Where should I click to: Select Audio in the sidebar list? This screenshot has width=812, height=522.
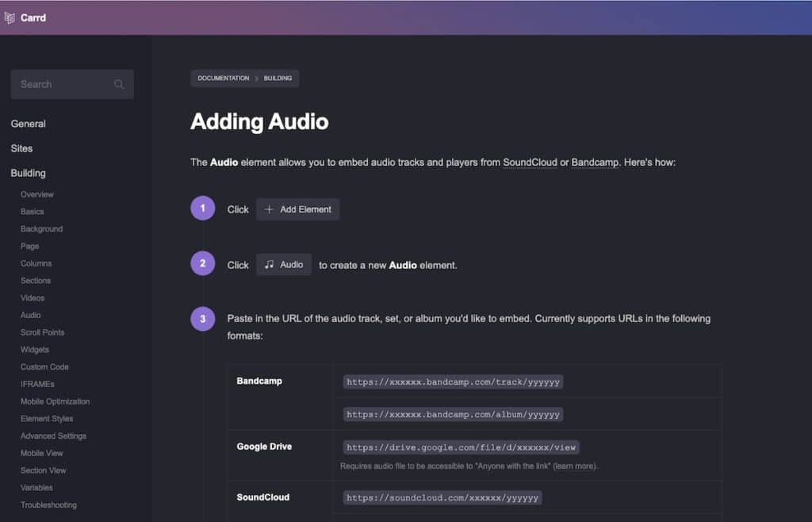(x=31, y=315)
